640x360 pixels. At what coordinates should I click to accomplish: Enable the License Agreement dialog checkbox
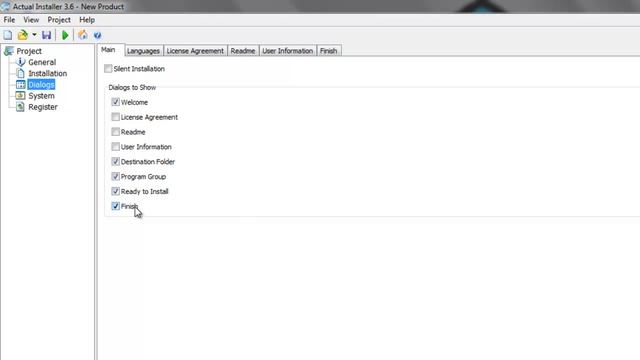116,117
